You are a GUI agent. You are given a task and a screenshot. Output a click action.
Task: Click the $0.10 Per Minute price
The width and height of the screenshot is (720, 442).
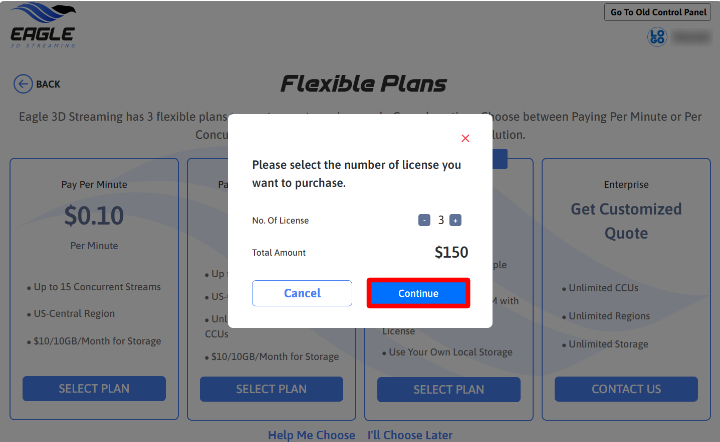click(94, 215)
